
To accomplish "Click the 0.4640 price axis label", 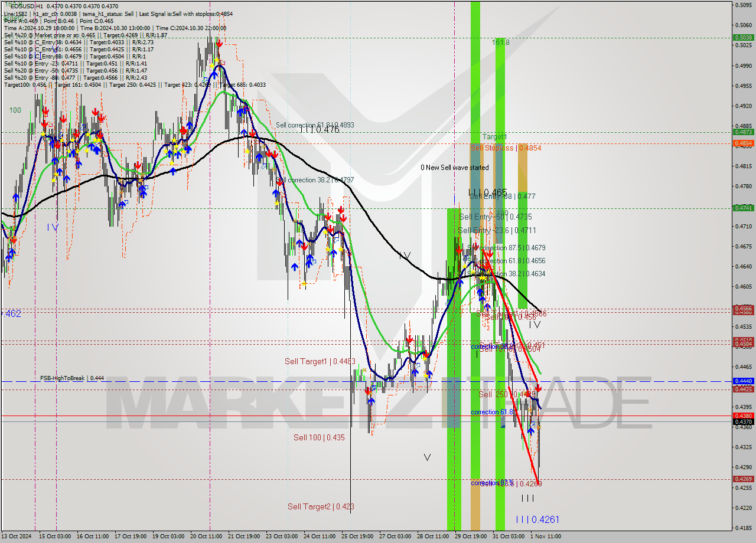I will point(744,267).
